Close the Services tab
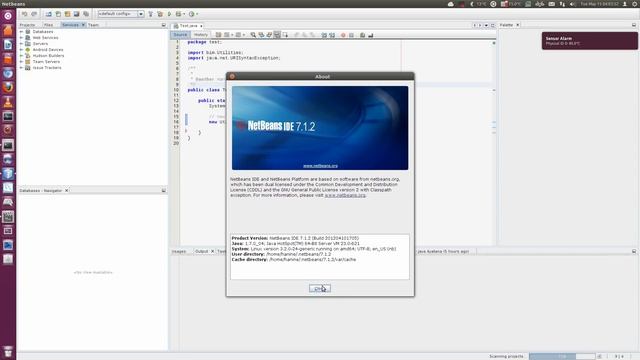This screenshot has height=360, width=640. coord(83,25)
